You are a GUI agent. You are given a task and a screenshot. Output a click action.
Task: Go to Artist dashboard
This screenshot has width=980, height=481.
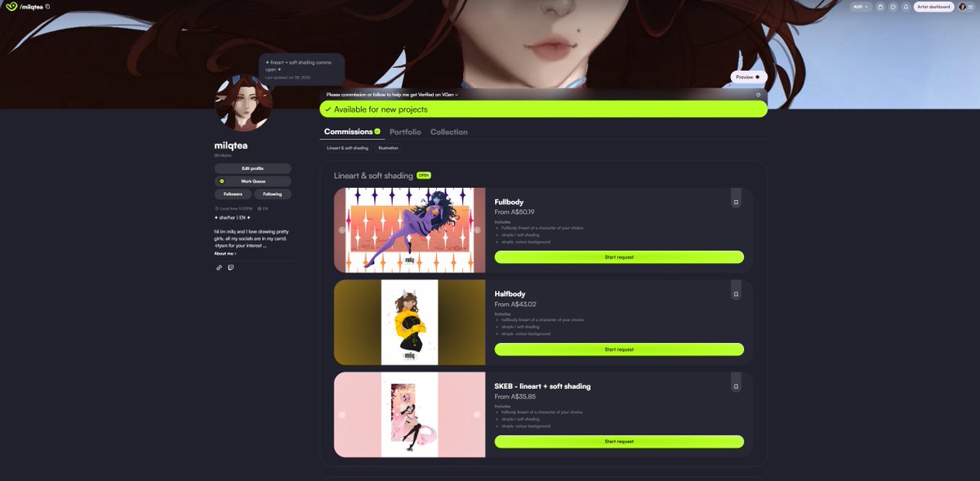pos(933,7)
